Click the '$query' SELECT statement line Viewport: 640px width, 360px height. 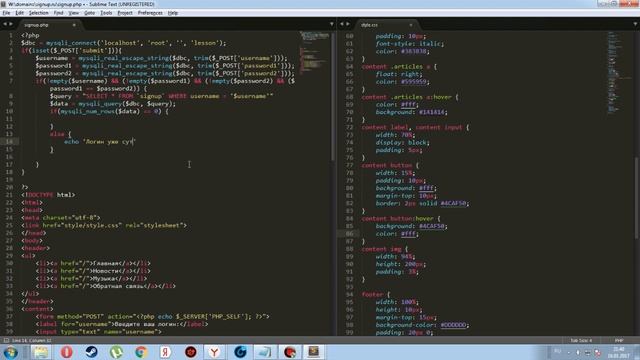pyautogui.click(x=161, y=96)
